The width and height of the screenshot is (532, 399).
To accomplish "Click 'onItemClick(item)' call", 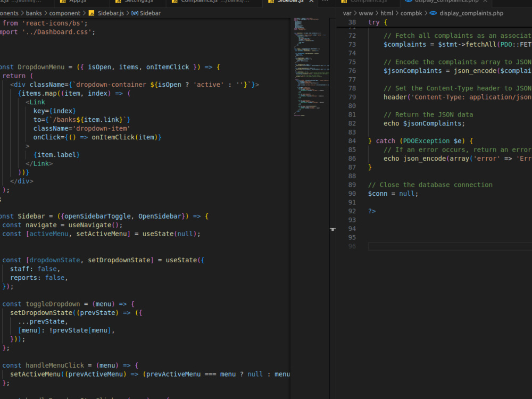I will coord(123,137).
